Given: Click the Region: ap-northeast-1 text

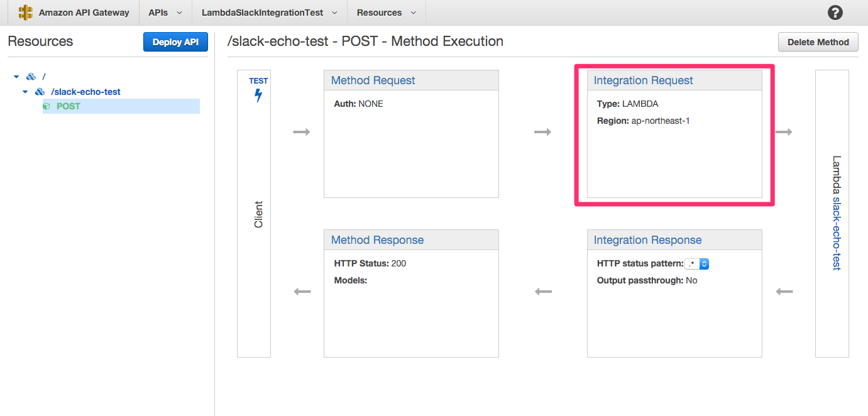Looking at the screenshot, I should pos(644,121).
